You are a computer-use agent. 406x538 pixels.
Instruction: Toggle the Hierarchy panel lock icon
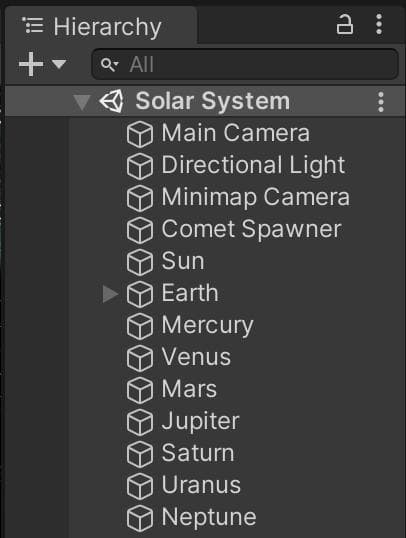[345, 24]
